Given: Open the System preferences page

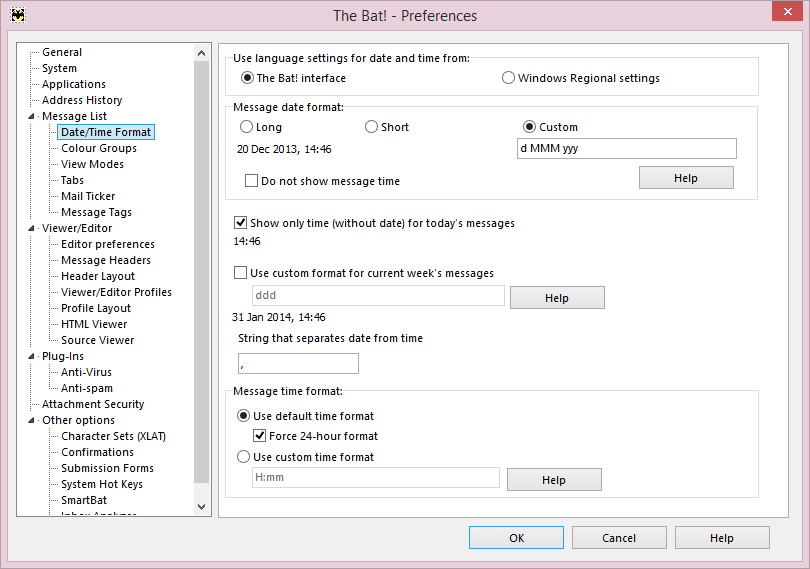Looking at the screenshot, I should tap(59, 68).
